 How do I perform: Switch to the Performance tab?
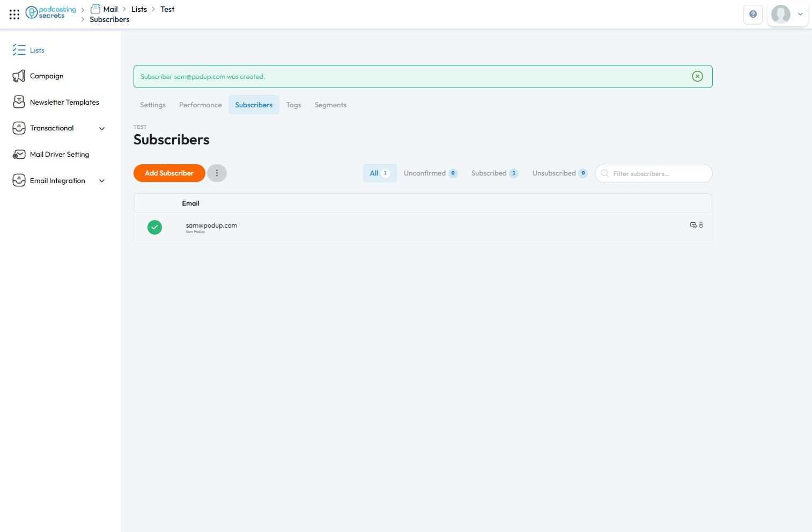pyautogui.click(x=200, y=105)
